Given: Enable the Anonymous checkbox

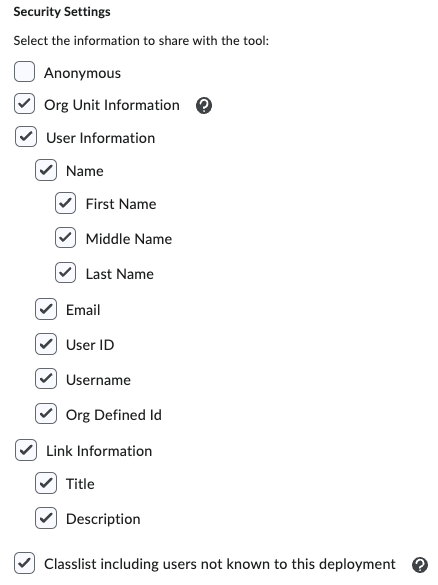Looking at the screenshot, I should (x=25, y=72).
